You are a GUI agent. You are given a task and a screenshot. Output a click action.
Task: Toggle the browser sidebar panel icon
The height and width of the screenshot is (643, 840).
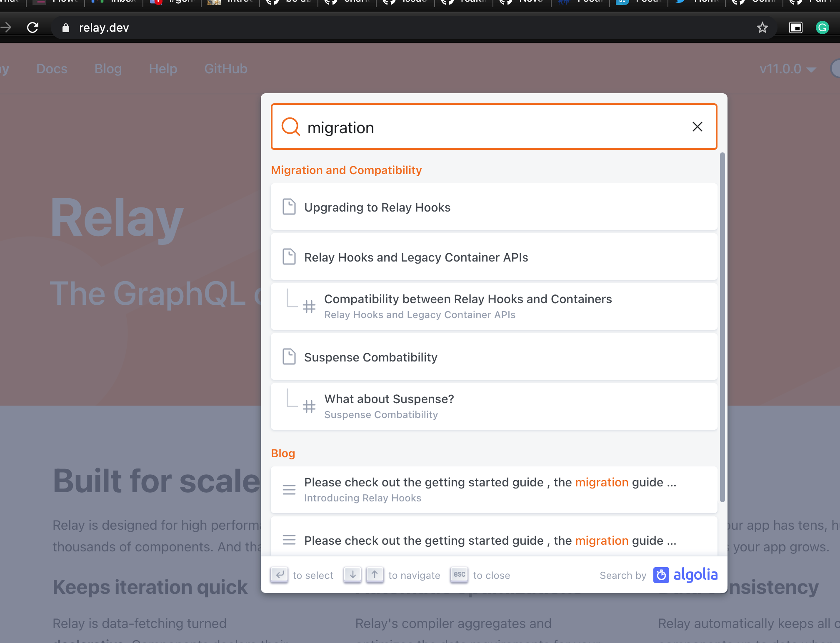pyautogui.click(x=795, y=27)
